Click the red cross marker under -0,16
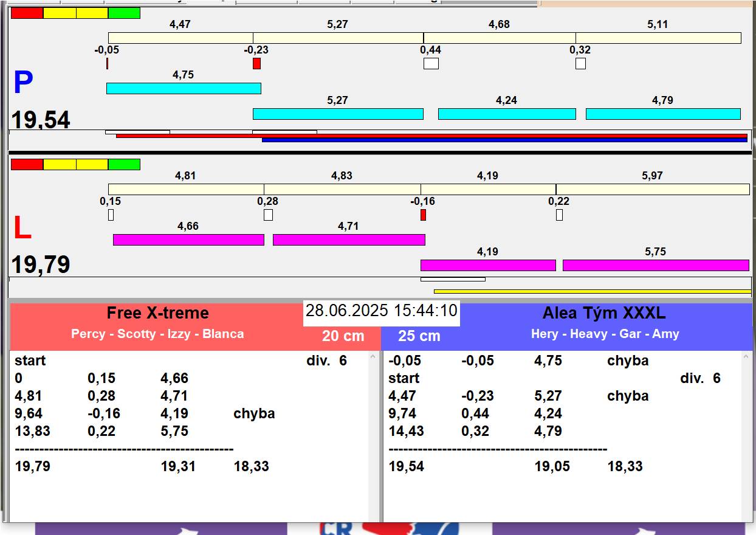The width and height of the screenshot is (756, 535). point(423,215)
